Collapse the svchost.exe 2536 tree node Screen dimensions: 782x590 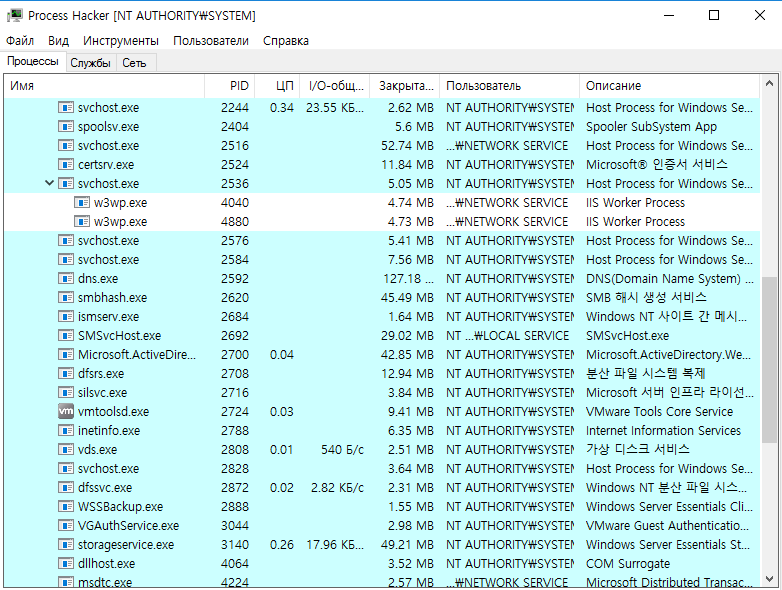tap(49, 183)
